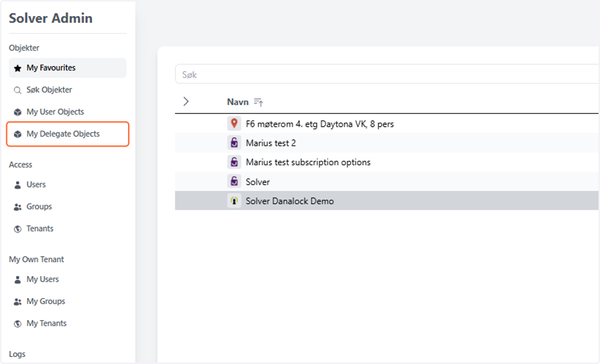Image resolution: width=600 pixels, height=364 pixels.
Task: Click lock icon for Marius test subscription options
Action: pos(234,162)
